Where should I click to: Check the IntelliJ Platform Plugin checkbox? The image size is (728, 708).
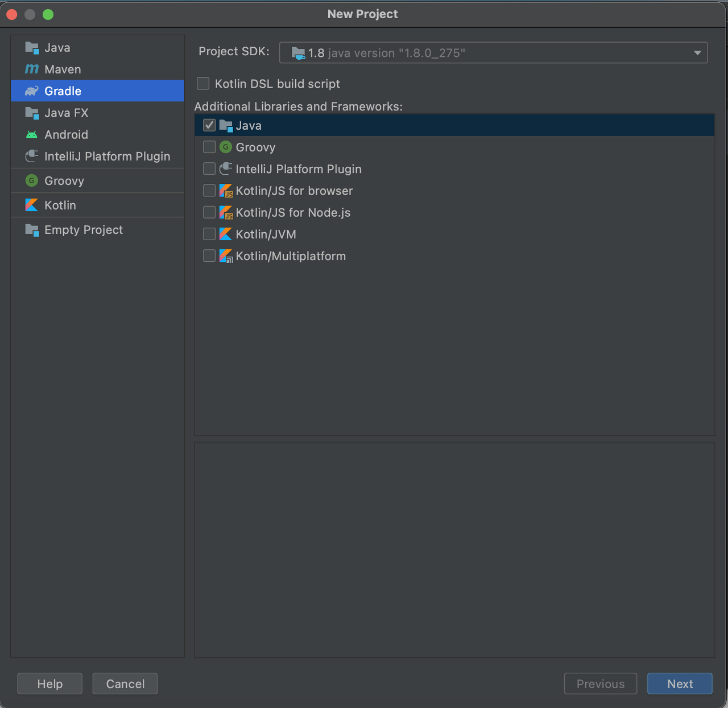coord(209,168)
